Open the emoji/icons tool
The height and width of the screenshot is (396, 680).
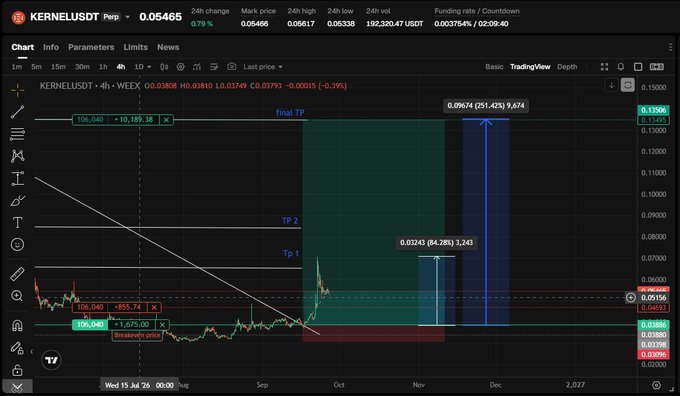(x=17, y=245)
